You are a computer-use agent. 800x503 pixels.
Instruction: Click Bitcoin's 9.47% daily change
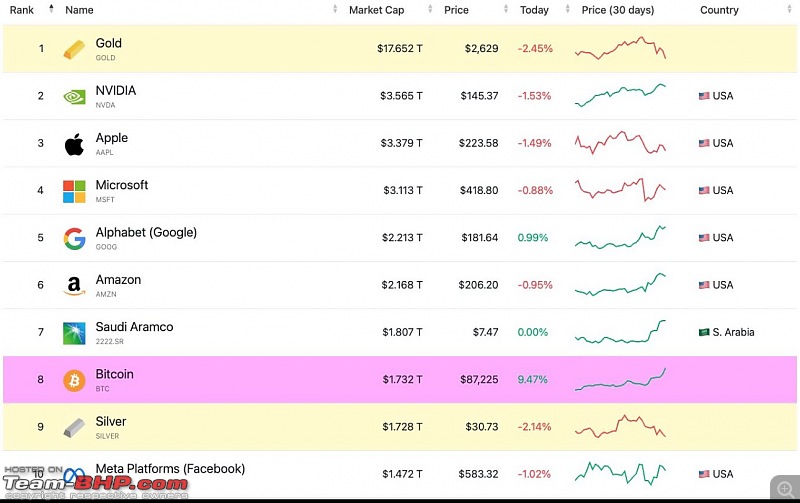point(533,380)
